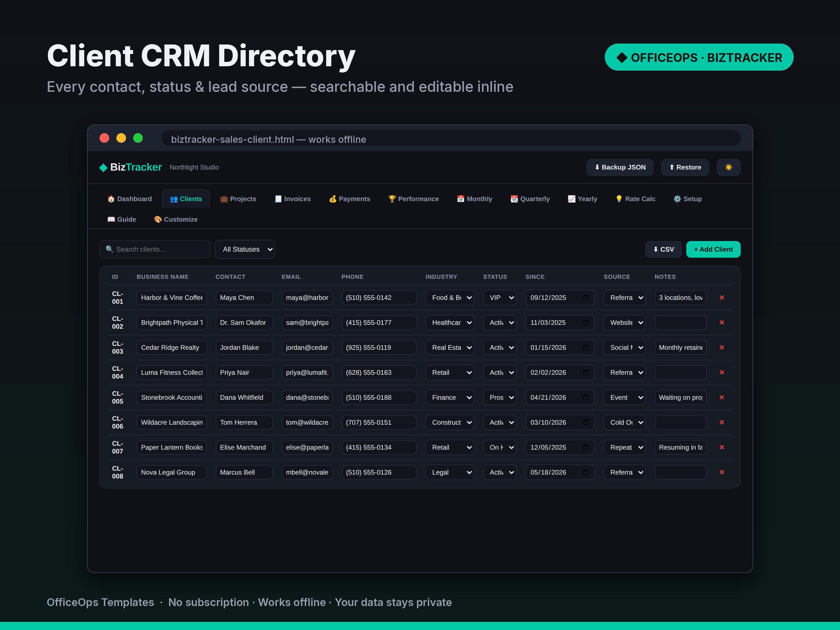Click the BizTracker diamond logo
Screen dimensions: 840x630
(x=103, y=167)
